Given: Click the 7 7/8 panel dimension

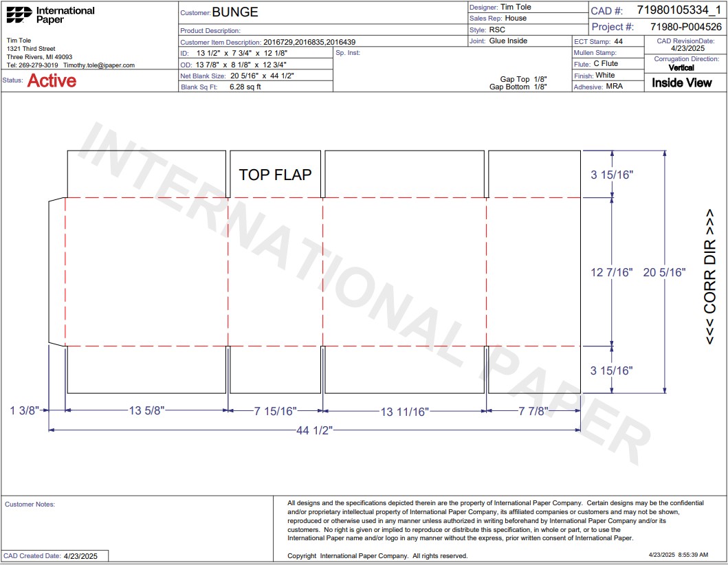Looking at the screenshot, I should 533,411.
